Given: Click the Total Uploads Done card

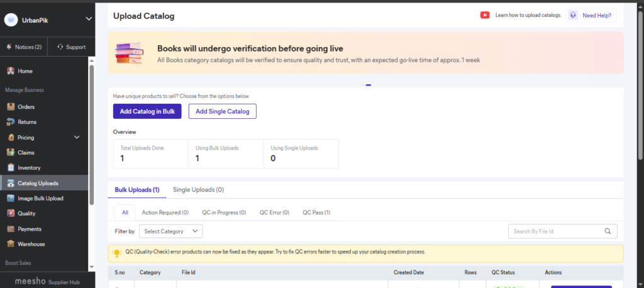Looking at the screenshot, I should click(151, 153).
